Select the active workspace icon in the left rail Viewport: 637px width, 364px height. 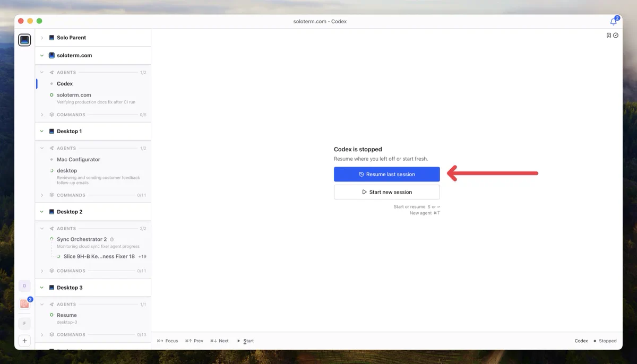(24, 40)
